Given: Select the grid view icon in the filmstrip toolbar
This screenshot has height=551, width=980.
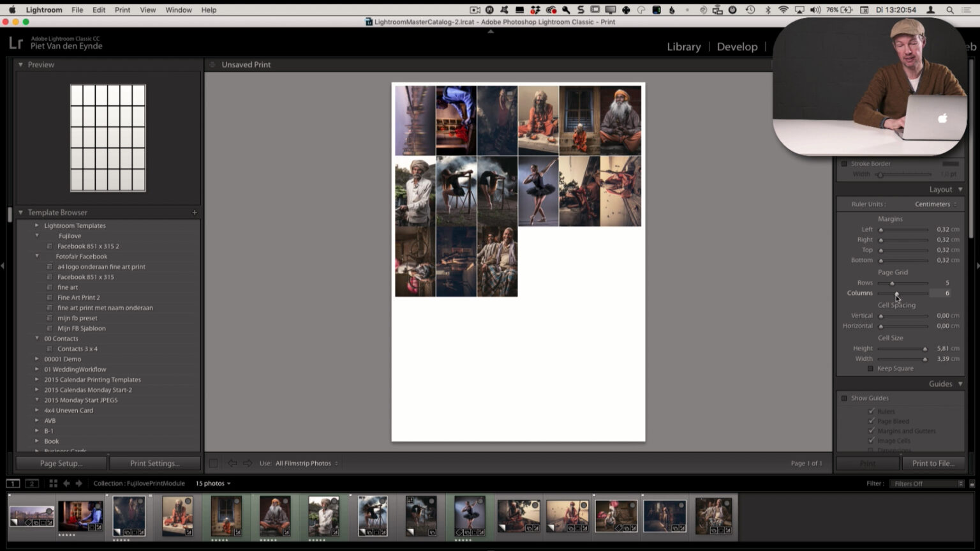Looking at the screenshot, I should tap(52, 483).
